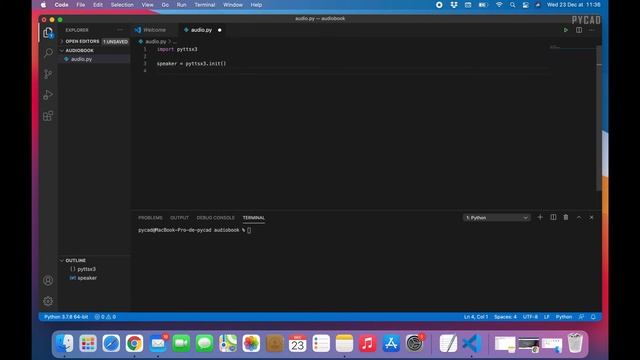The width and height of the screenshot is (640, 360).
Task: Open the Search view in activity bar
Action: coord(48,53)
